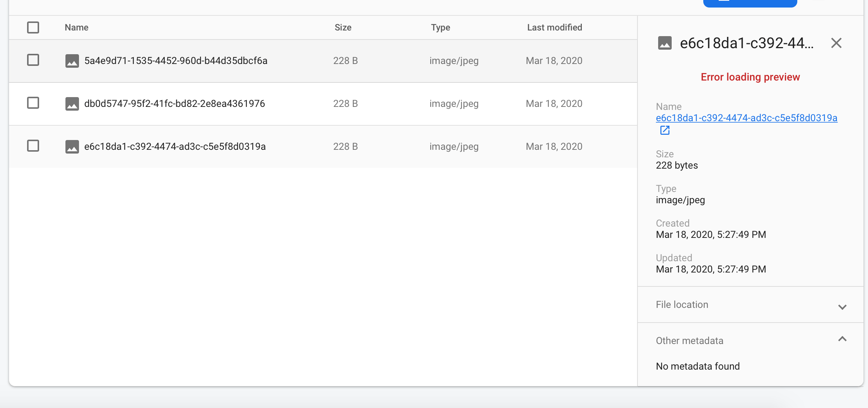Click the image icon beside e6c18da1 file
868x408 pixels.
[72, 146]
